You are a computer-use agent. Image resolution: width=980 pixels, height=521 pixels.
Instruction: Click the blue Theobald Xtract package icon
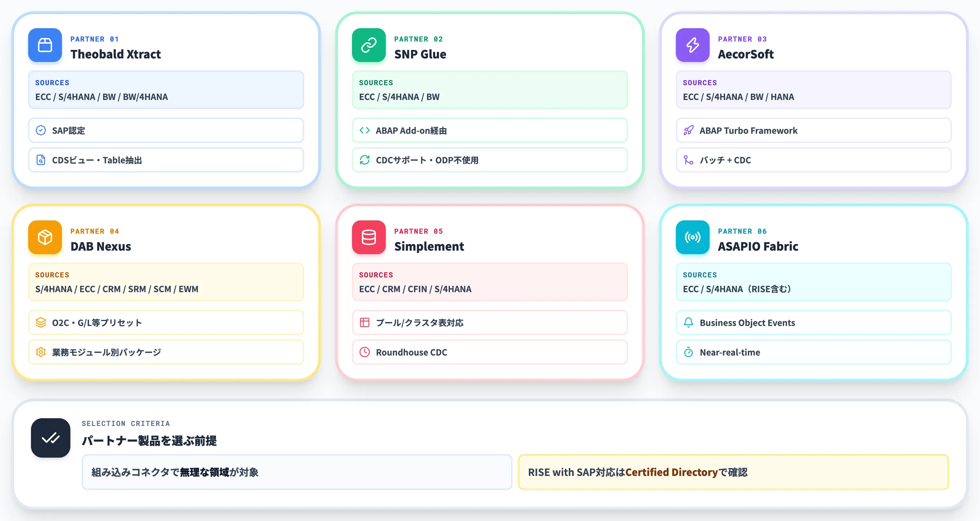[x=45, y=45]
